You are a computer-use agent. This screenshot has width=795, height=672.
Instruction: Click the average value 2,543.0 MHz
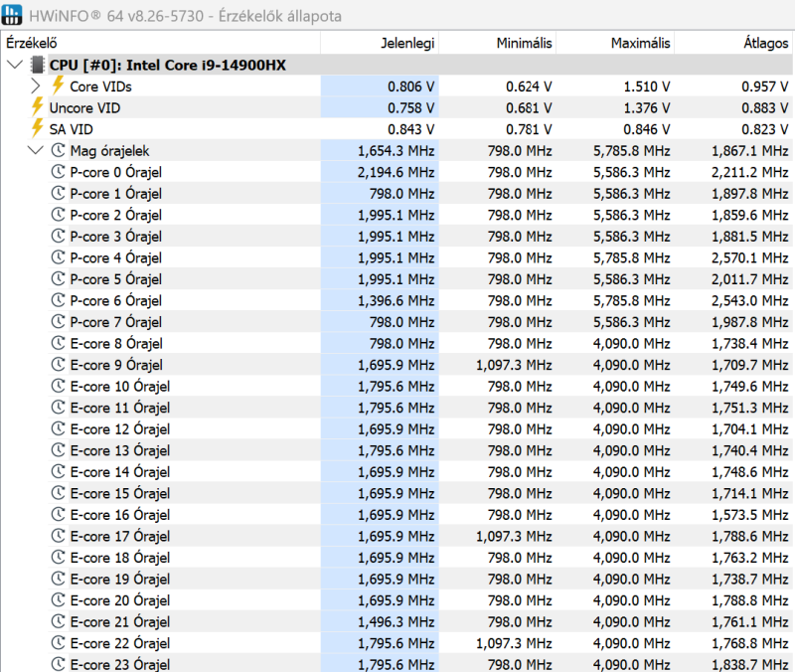pyautogui.click(x=750, y=301)
